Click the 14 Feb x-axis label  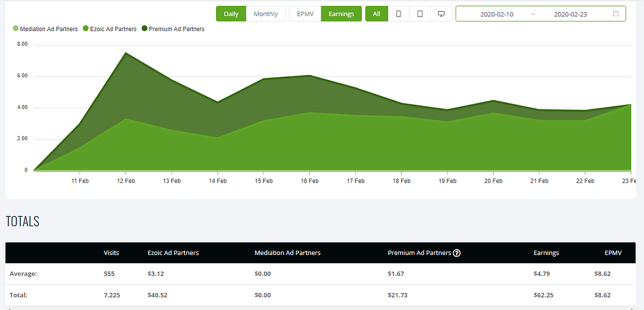coord(218,181)
